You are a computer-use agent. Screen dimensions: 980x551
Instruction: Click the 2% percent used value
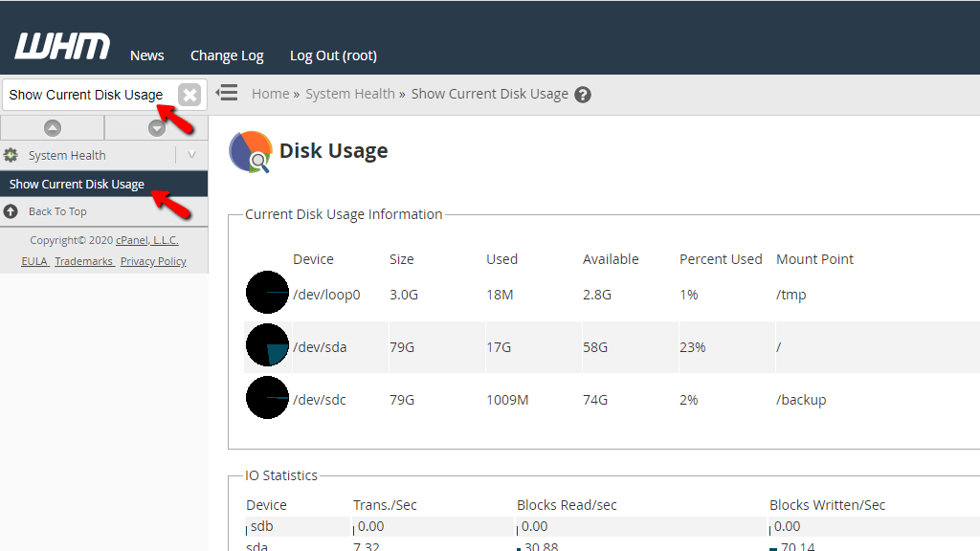[x=689, y=399]
